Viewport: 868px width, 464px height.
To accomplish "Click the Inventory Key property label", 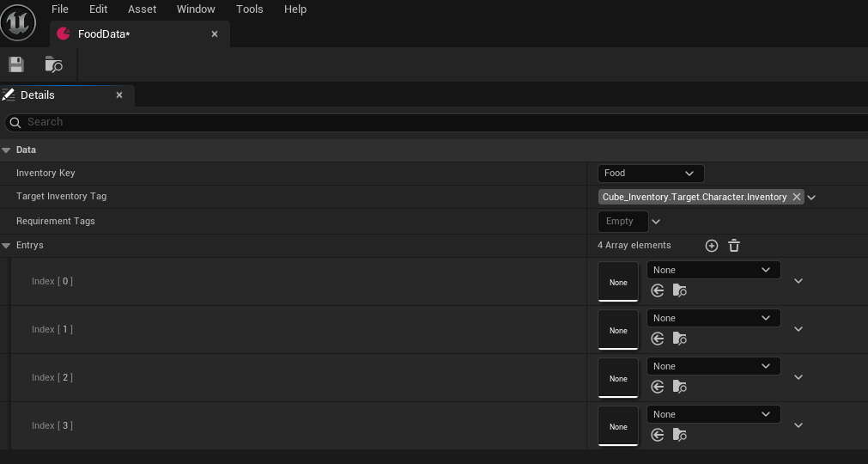I will [x=46, y=174].
